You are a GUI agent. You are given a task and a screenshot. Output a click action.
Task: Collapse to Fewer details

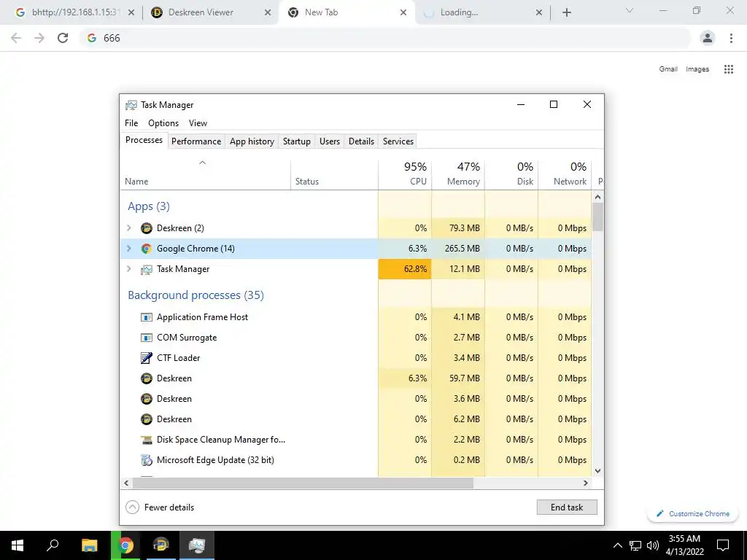point(160,507)
